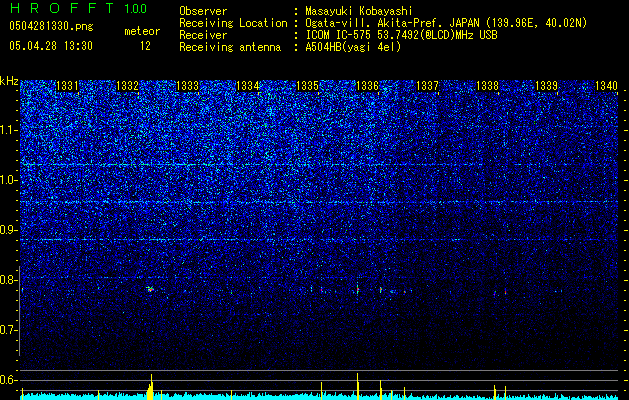Click the 0.7 frequency axis label

click(9, 330)
